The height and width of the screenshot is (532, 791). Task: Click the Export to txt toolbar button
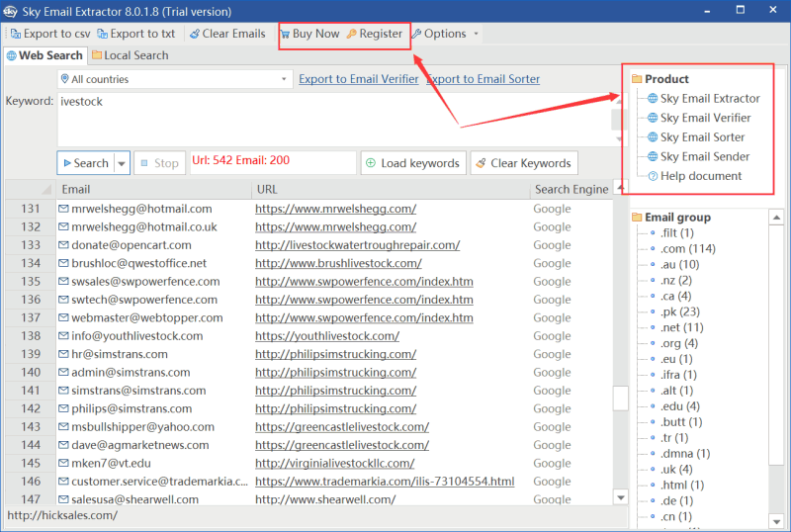pos(136,34)
